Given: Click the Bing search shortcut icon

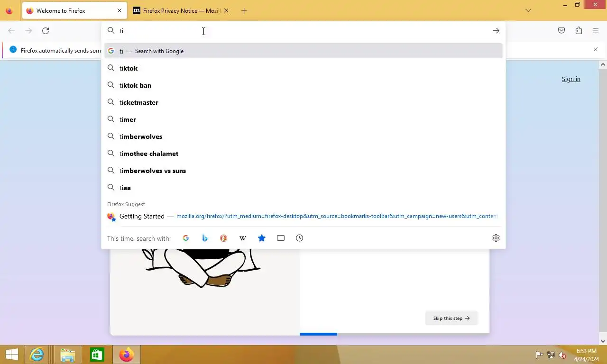Looking at the screenshot, I should [x=205, y=238].
